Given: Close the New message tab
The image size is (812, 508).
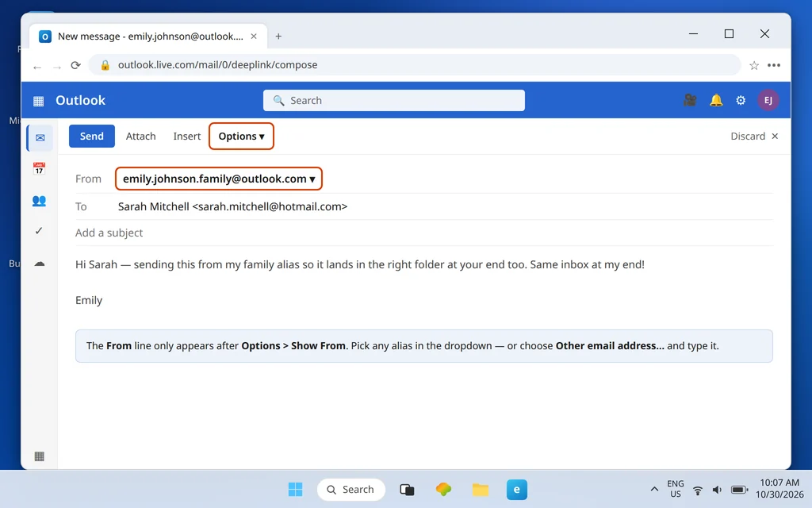Looking at the screenshot, I should click(254, 37).
